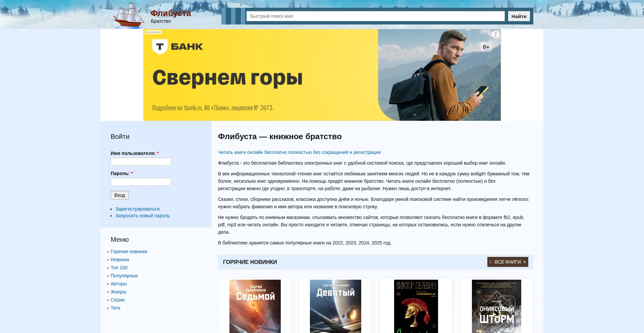This screenshot has height=333, width=644.
Task: Open the Зарегистрироваться link
Action: [138, 209]
